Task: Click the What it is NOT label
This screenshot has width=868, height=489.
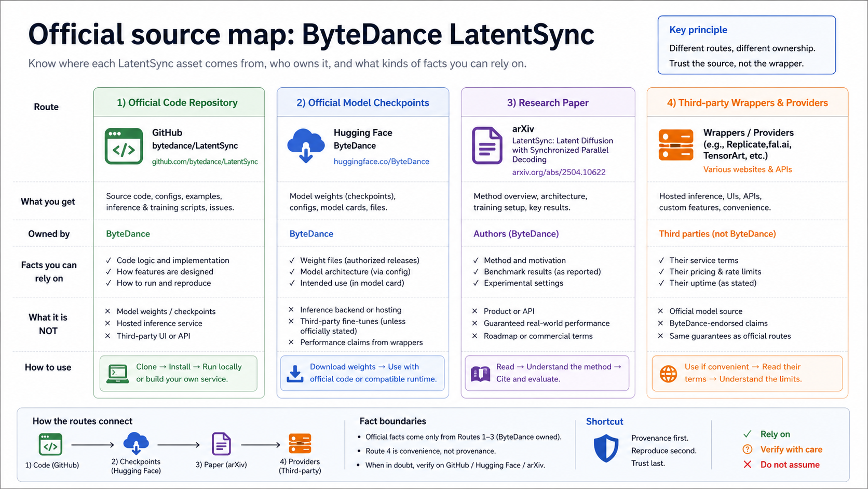Action: [48, 324]
